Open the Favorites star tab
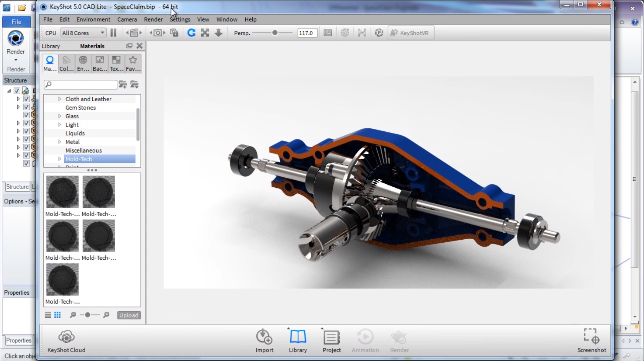The height and width of the screenshot is (361, 644). point(133,63)
